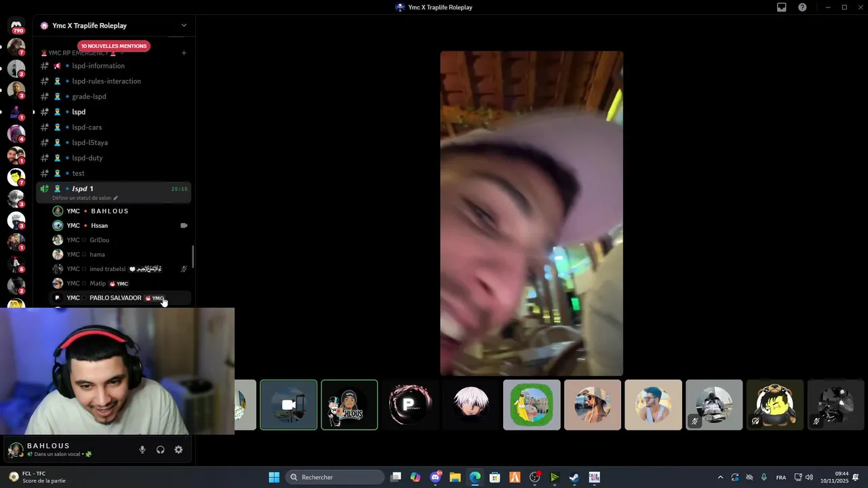Deafen audio with headphones icon
Viewport: 868px width, 488px height.
click(x=161, y=449)
